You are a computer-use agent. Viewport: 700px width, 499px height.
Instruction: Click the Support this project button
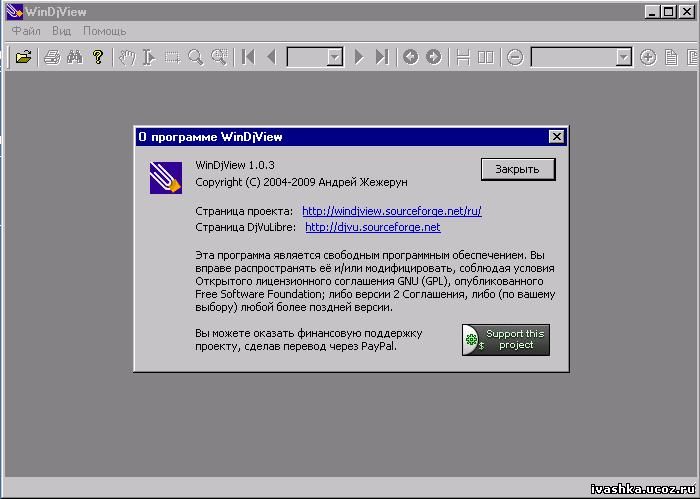(506, 340)
